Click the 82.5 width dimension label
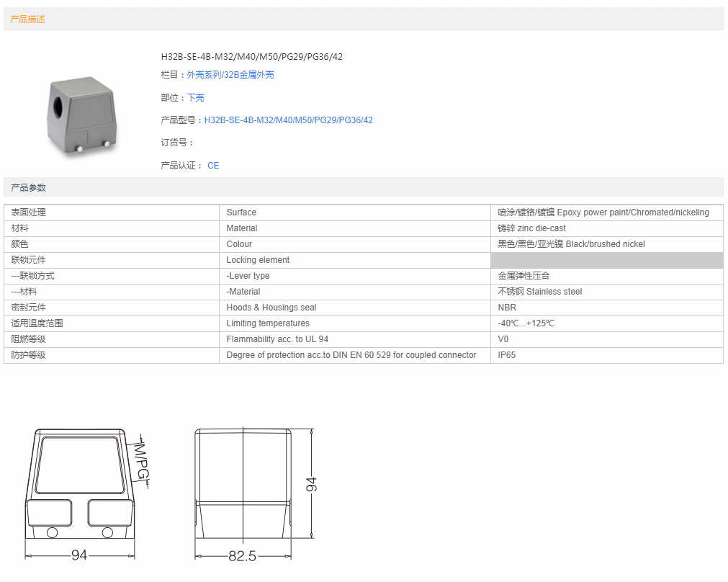Screen dimensions: 728x582 coord(243,556)
